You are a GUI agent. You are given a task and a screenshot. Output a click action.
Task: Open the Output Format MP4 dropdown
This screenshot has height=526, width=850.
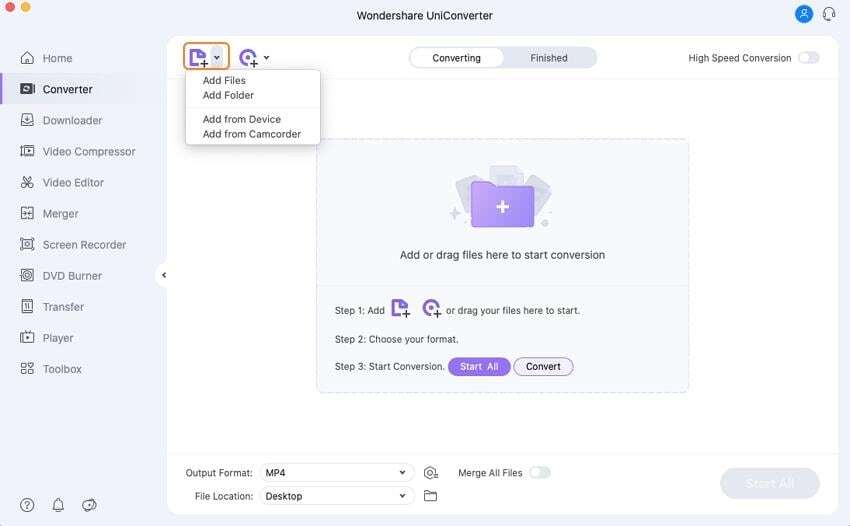pos(336,473)
